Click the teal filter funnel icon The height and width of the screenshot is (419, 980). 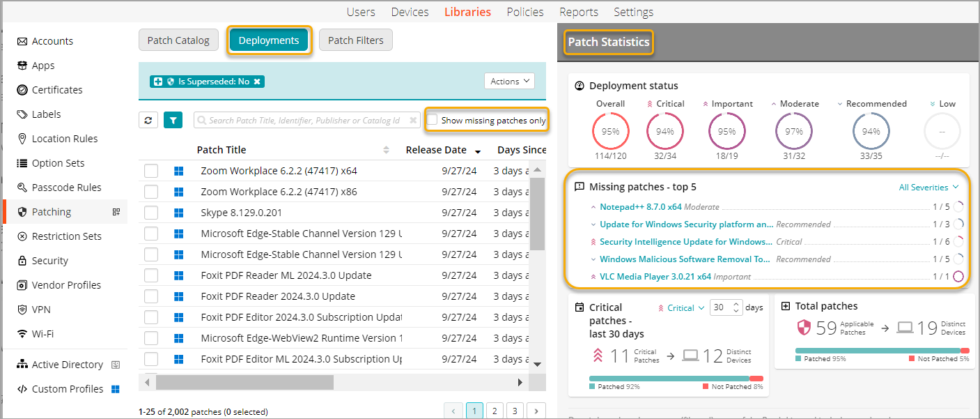[x=173, y=121]
